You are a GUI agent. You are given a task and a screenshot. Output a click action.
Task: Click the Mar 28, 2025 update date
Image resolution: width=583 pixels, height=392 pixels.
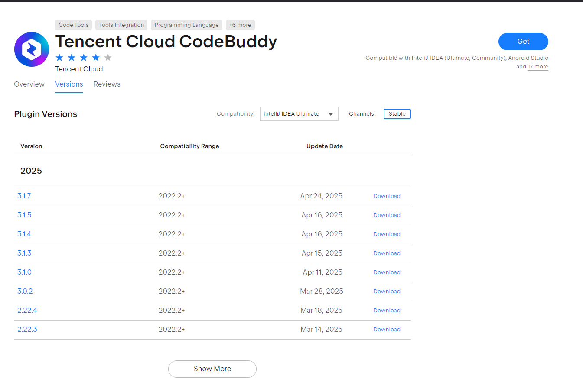(322, 291)
